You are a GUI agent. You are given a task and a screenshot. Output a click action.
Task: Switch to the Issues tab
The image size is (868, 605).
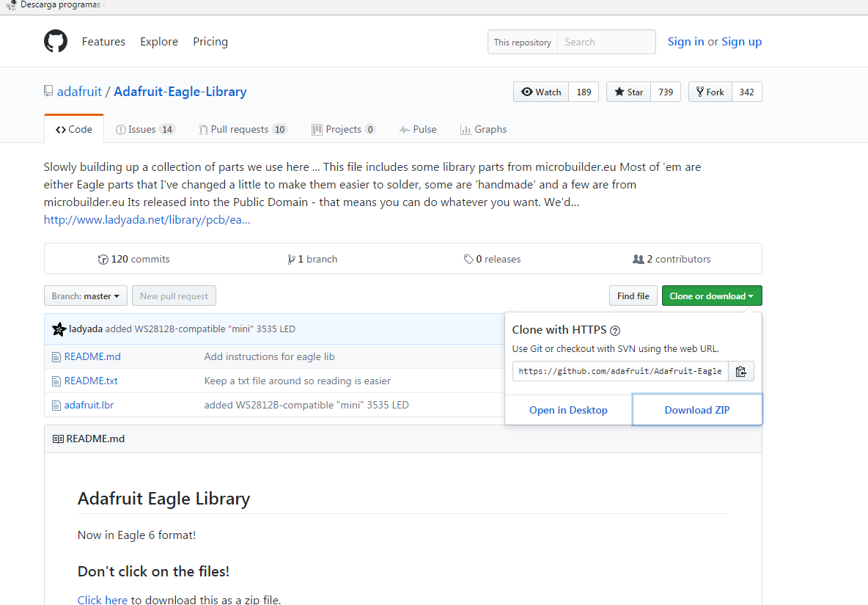click(x=145, y=129)
